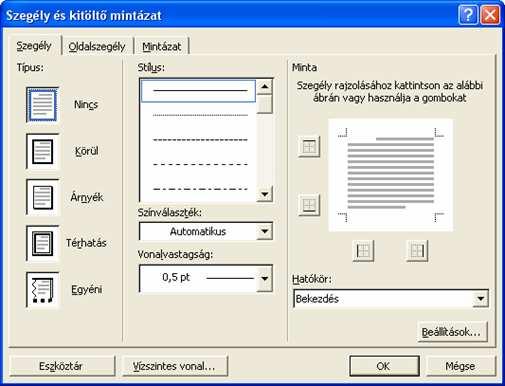Click the help question mark icon
505x386 pixels.
click(468, 15)
